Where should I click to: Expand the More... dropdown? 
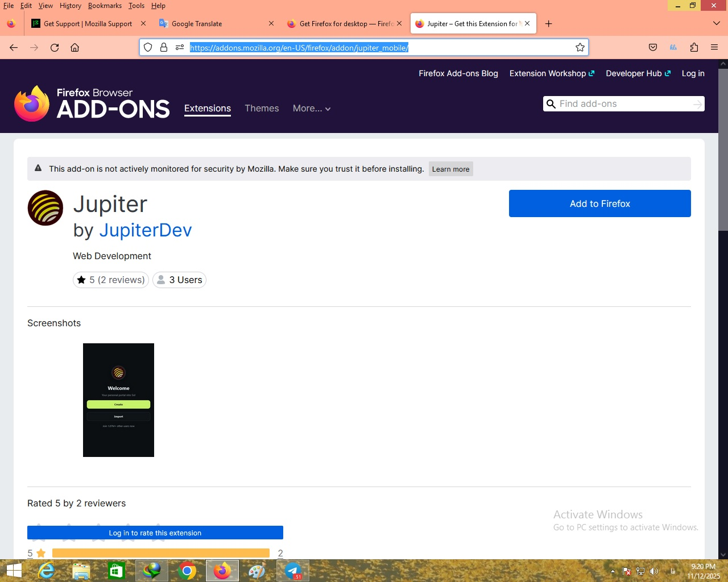(x=312, y=109)
